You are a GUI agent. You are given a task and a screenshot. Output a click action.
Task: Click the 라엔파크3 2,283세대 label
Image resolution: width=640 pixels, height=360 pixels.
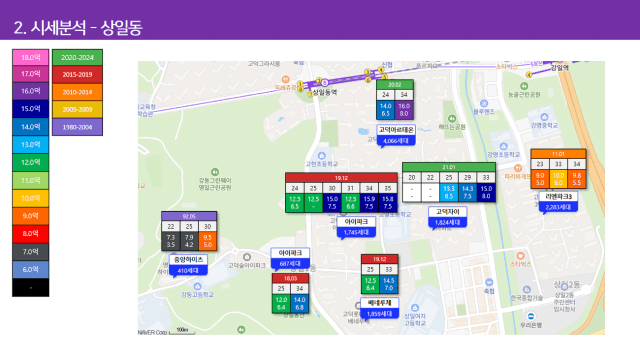(558, 202)
